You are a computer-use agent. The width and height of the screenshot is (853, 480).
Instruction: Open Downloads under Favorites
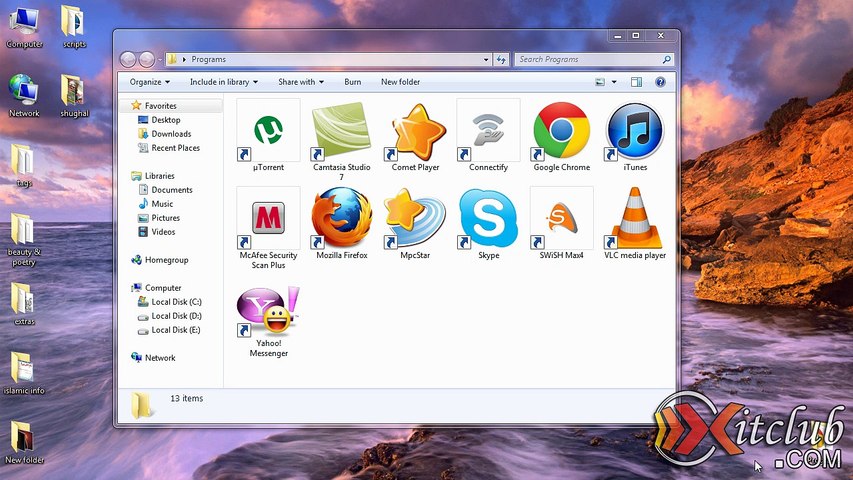[x=171, y=134]
